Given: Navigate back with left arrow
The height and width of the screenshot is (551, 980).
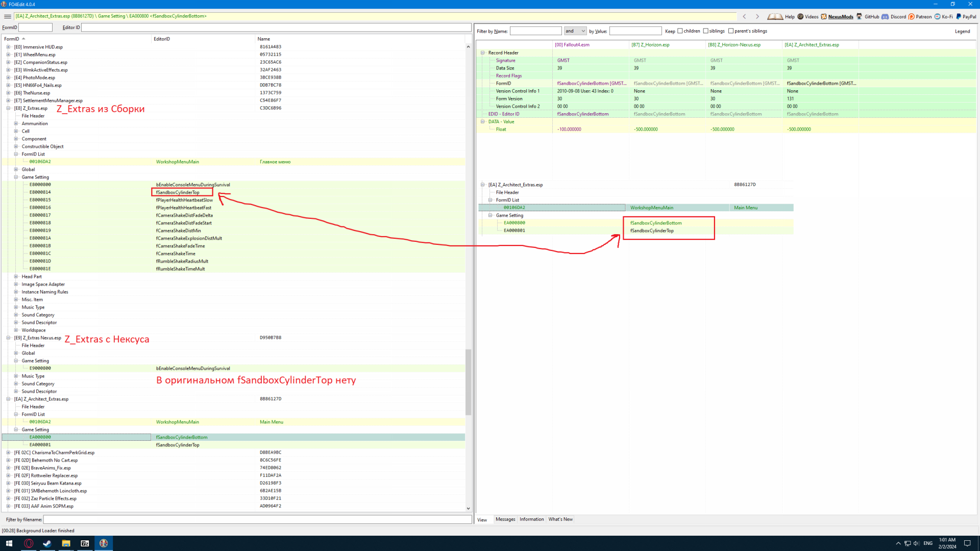Looking at the screenshot, I should point(744,16).
